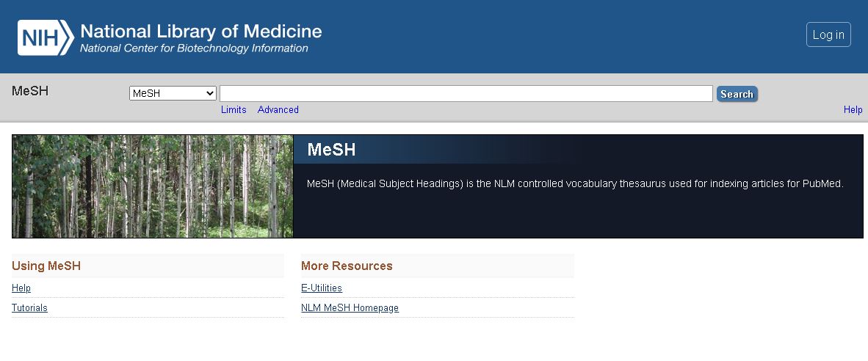Viewport: 868px width, 361px height.
Task: Click the National Library of Medicine title
Action: 200,32
